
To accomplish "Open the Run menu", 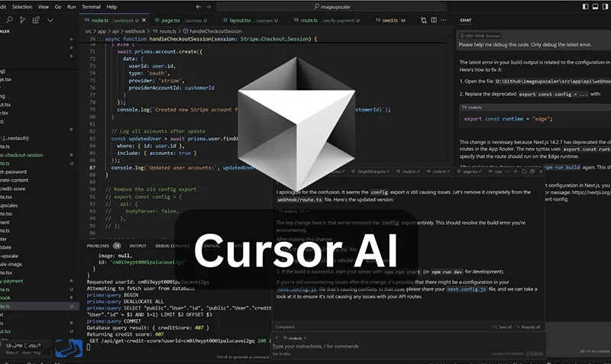I will point(72,7).
